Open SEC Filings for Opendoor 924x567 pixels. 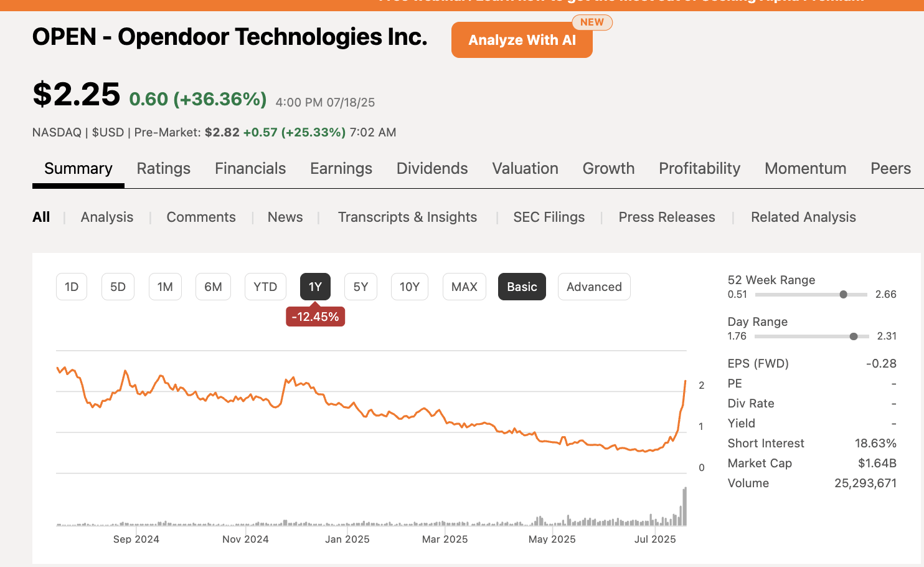pos(549,217)
